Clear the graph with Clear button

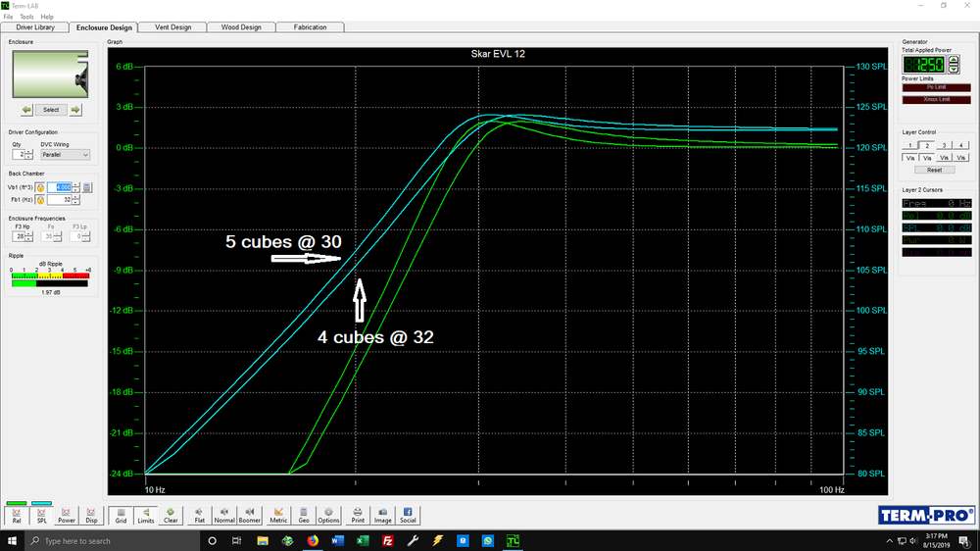coord(171,516)
